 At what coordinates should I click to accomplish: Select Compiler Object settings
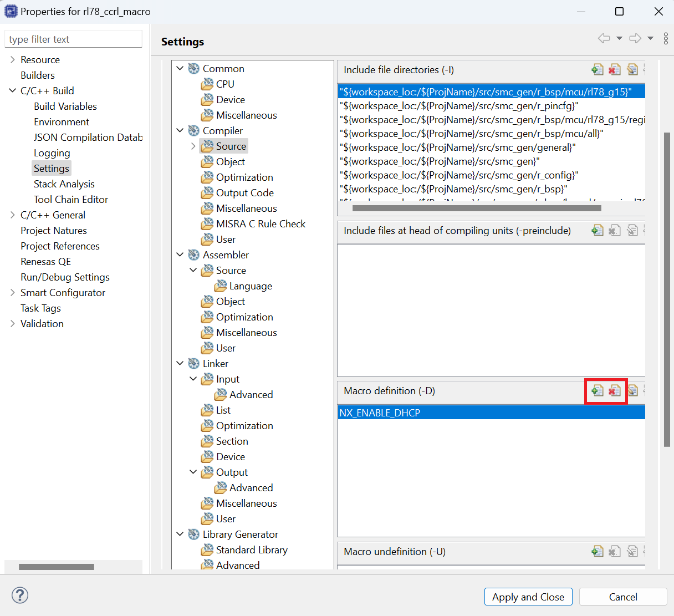(231, 162)
